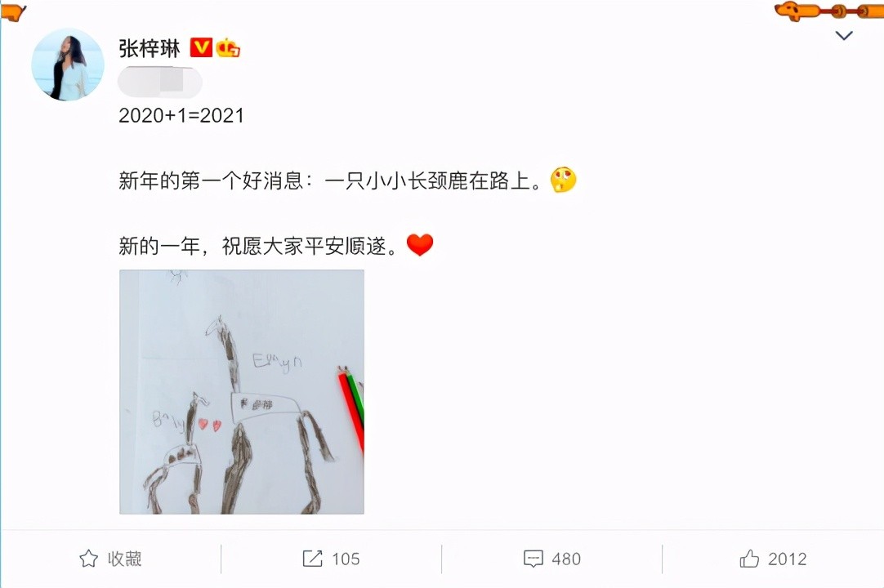Click the repost share icon
Viewport: 884px width, 588px height.
(x=312, y=558)
